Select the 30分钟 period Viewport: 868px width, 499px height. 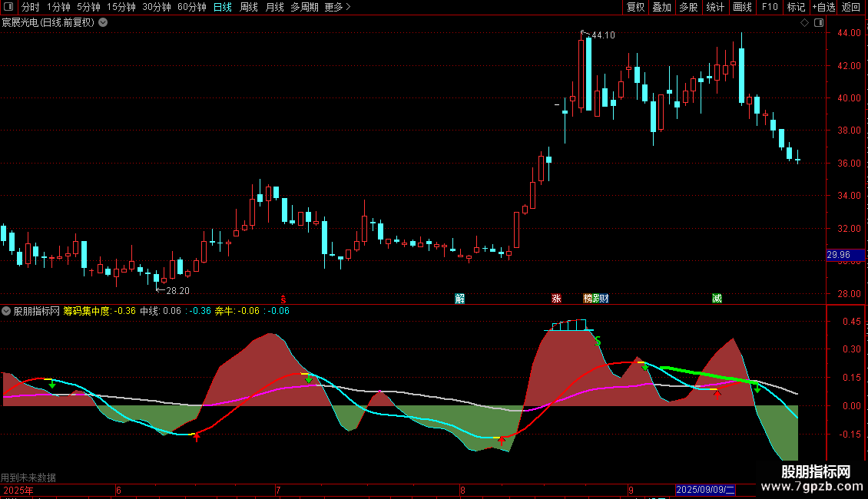pyautogui.click(x=157, y=7)
